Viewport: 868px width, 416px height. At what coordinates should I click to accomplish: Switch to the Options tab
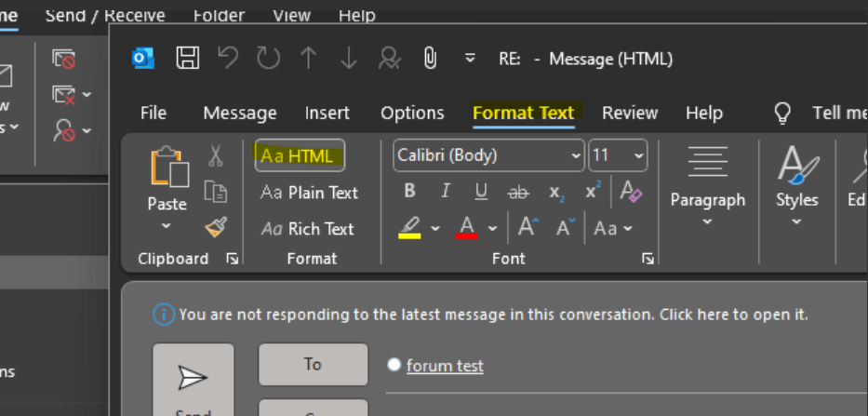(412, 113)
